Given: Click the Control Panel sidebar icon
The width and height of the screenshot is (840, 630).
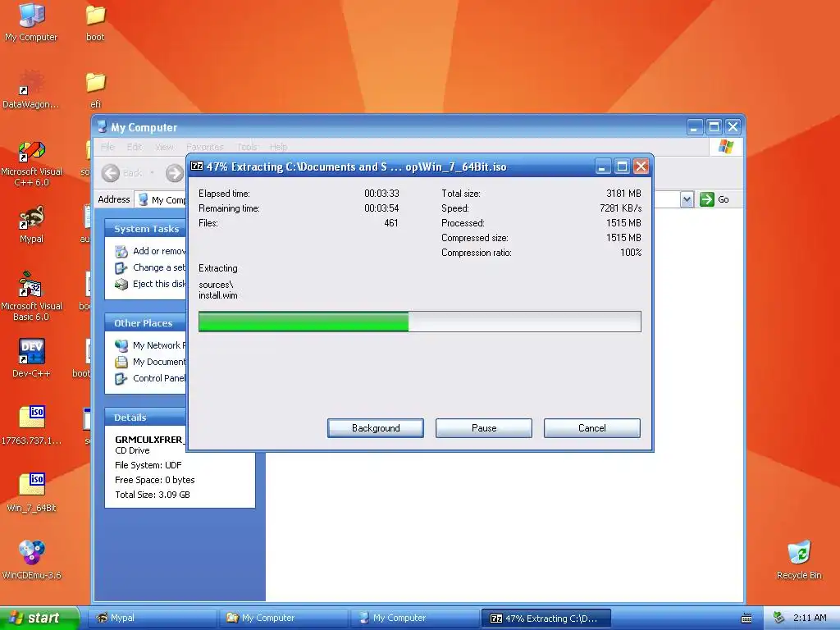Looking at the screenshot, I should pos(121,379).
